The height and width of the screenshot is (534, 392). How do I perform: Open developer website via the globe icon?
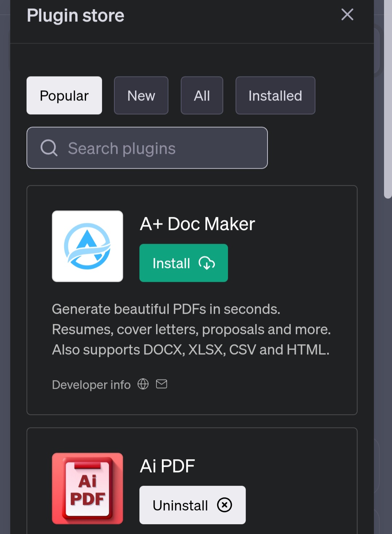tap(143, 384)
